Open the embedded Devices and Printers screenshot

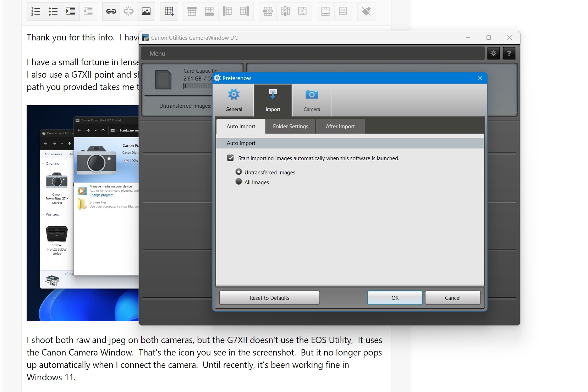click(x=83, y=213)
